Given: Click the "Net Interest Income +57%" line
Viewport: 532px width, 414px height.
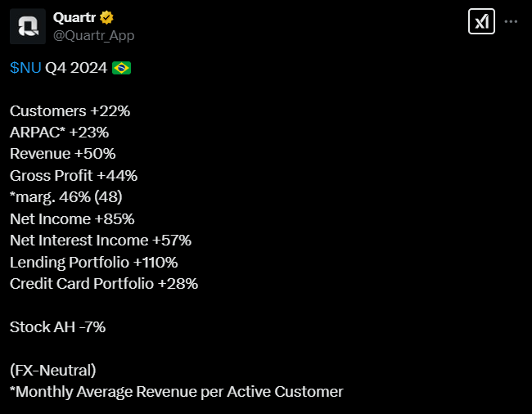Looking at the screenshot, I should [100, 241].
